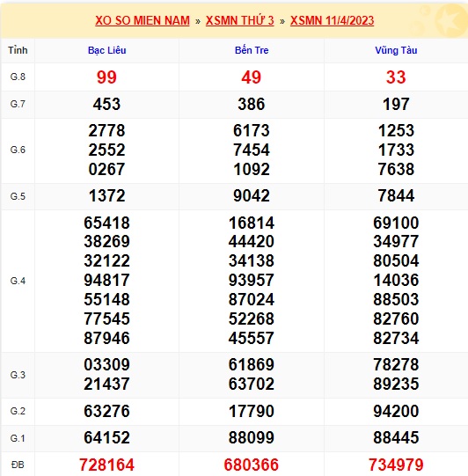The width and height of the screenshot is (468, 476).
Task: Select the G.8 row label
Action: coord(18,77)
